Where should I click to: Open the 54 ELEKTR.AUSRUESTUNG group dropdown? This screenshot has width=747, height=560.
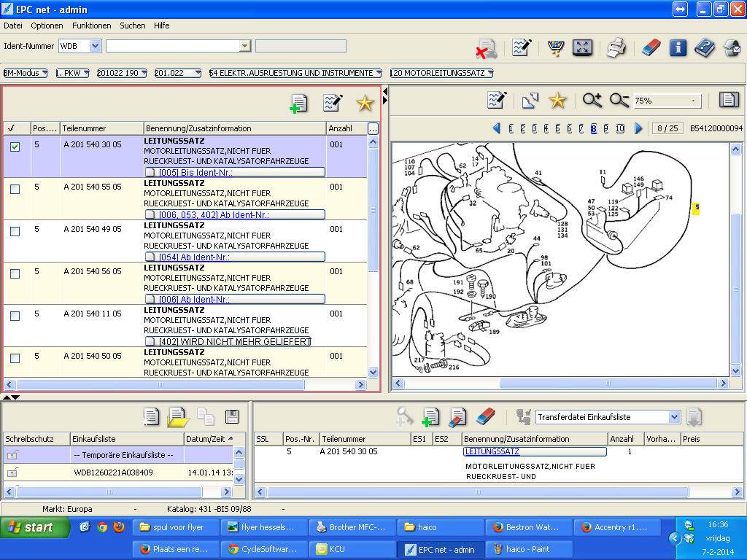pyautogui.click(x=295, y=73)
